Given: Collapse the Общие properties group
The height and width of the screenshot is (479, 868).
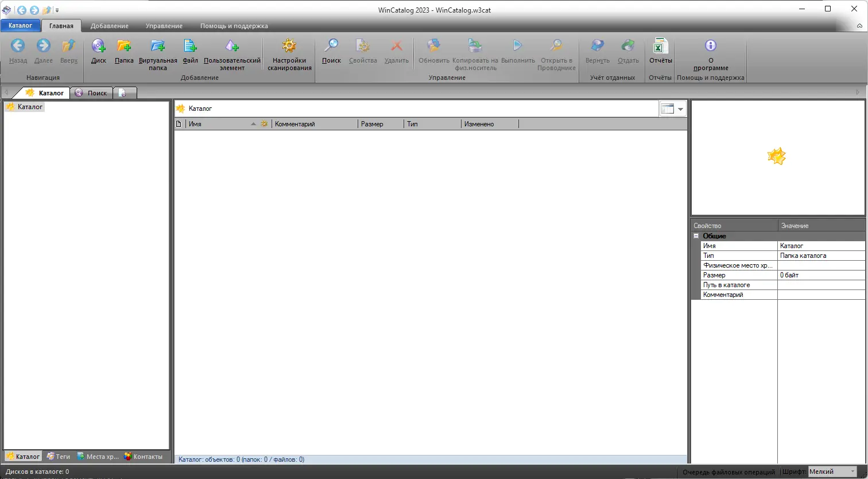Looking at the screenshot, I should [x=696, y=236].
